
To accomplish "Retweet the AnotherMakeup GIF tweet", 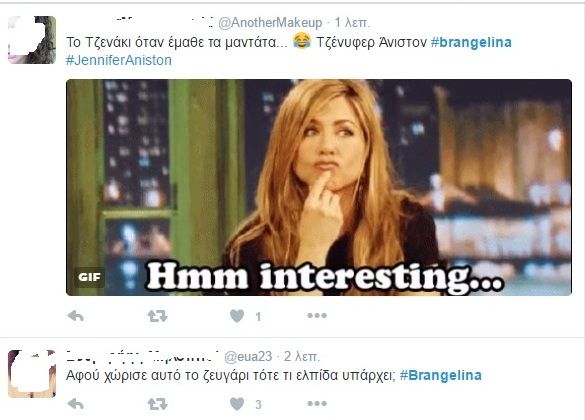I will pos(157,316).
